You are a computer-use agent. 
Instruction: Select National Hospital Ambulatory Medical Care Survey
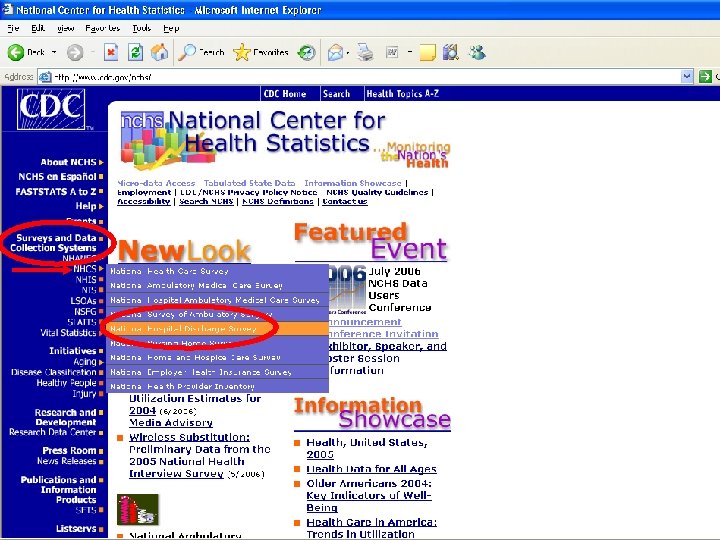[218, 300]
